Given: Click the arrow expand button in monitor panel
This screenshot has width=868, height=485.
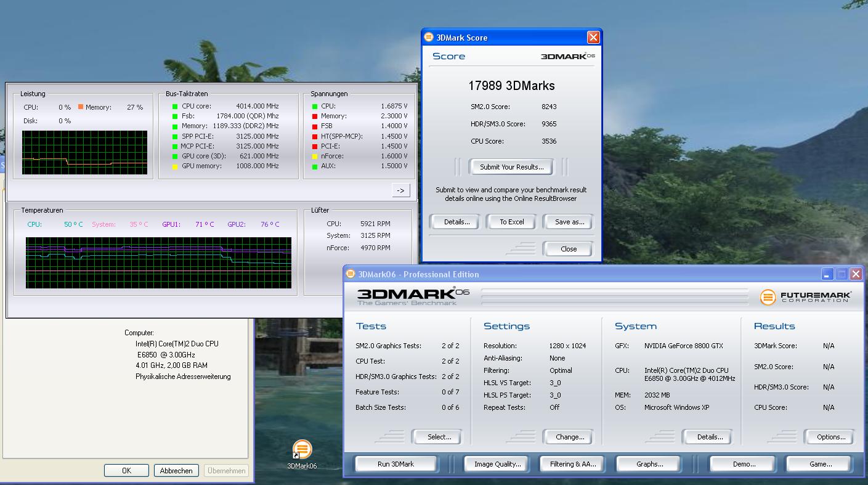Looking at the screenshot, I should (400, 190).
